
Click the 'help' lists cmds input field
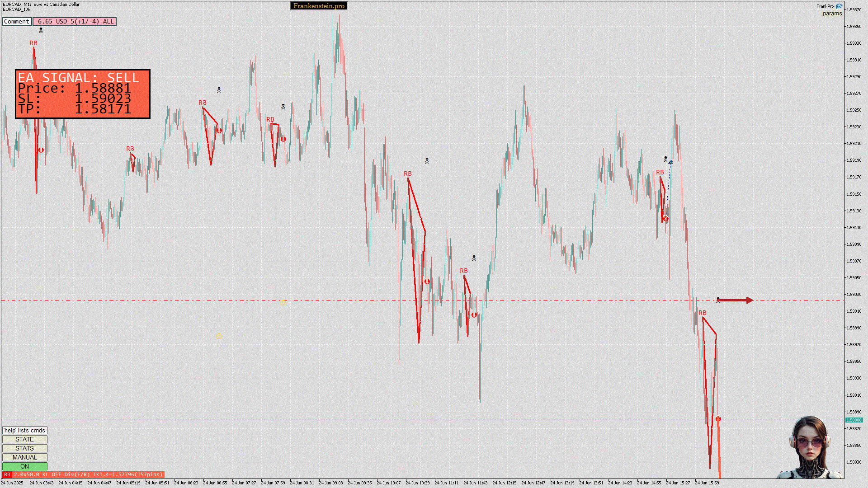point(24,430)
